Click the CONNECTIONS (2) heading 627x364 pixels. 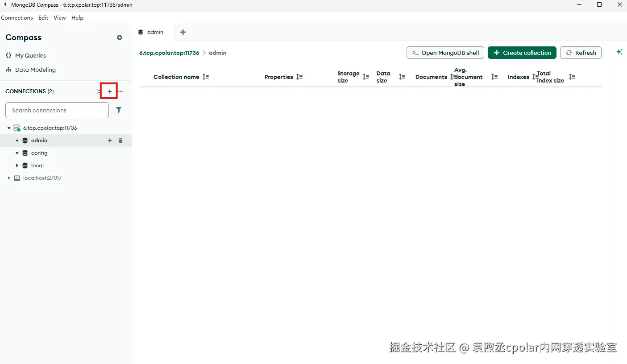click(x=29, y=91)
